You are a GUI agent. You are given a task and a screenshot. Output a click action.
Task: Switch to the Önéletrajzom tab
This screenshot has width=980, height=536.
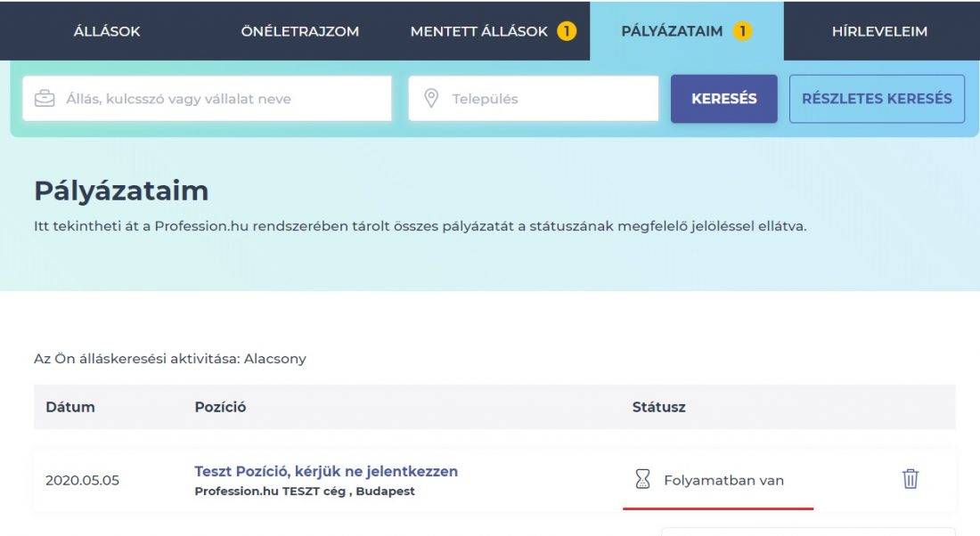[299, 31]
